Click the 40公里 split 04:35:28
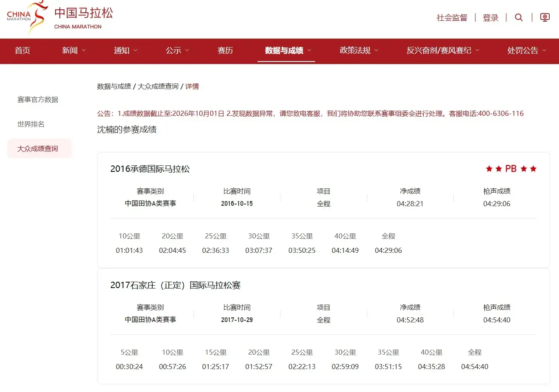 tap(431, 367)
